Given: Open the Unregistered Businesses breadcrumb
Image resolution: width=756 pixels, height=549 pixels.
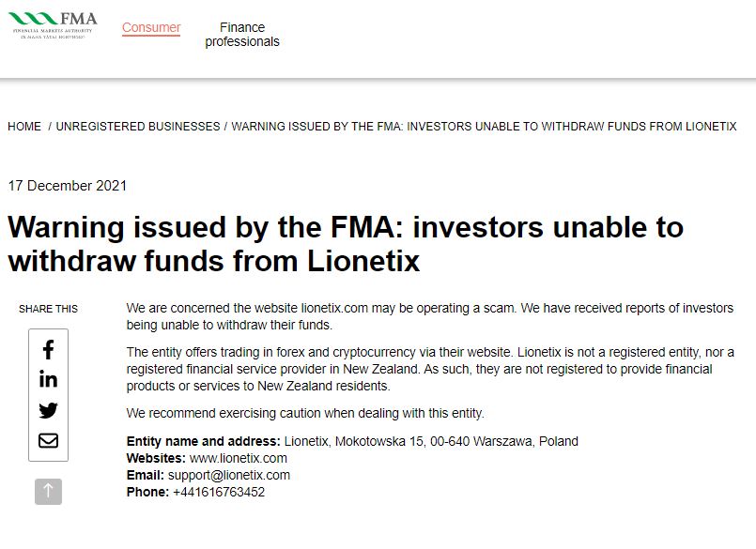Looking at the screenshot, I should point(138,127).
